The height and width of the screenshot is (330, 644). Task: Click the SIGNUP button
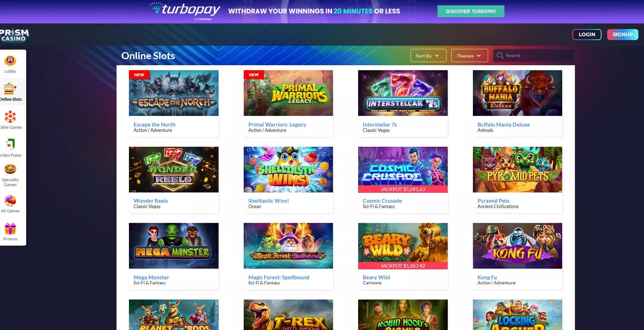click(622, 34)
